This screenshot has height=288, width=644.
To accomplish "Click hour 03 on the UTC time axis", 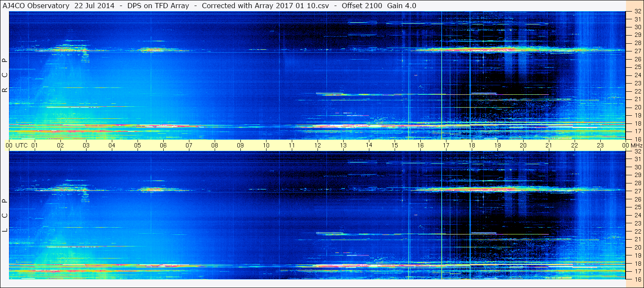I will click(x=86, y=145).
